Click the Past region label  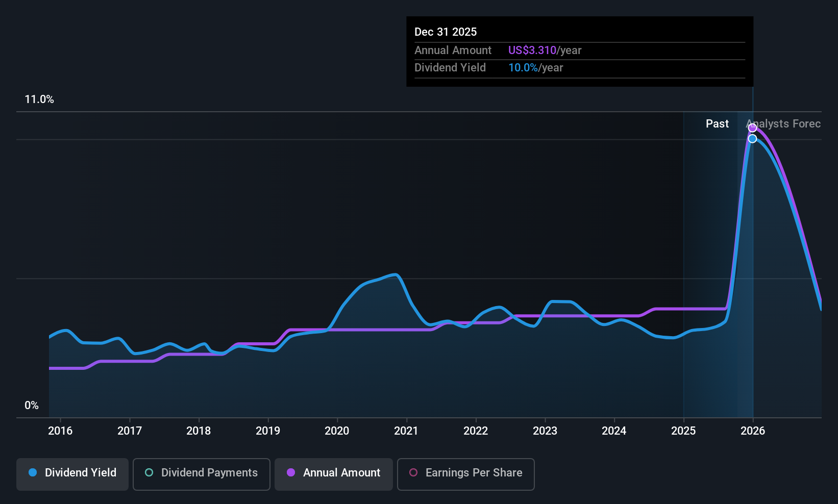click(717, 124)
